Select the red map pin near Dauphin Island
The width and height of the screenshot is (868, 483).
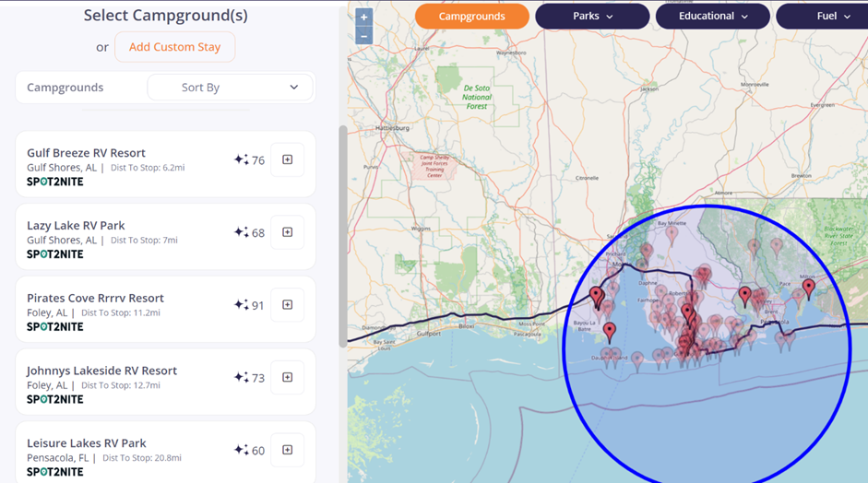(610, 333)
